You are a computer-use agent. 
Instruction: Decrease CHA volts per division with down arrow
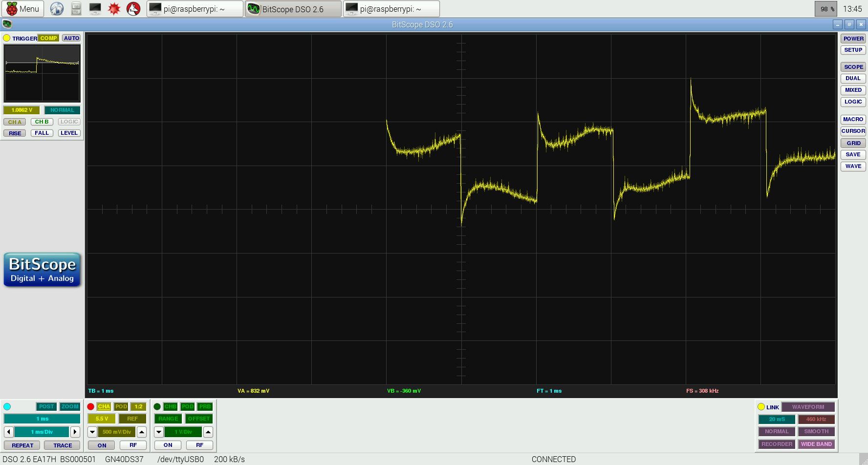click(x=92, y=432)
